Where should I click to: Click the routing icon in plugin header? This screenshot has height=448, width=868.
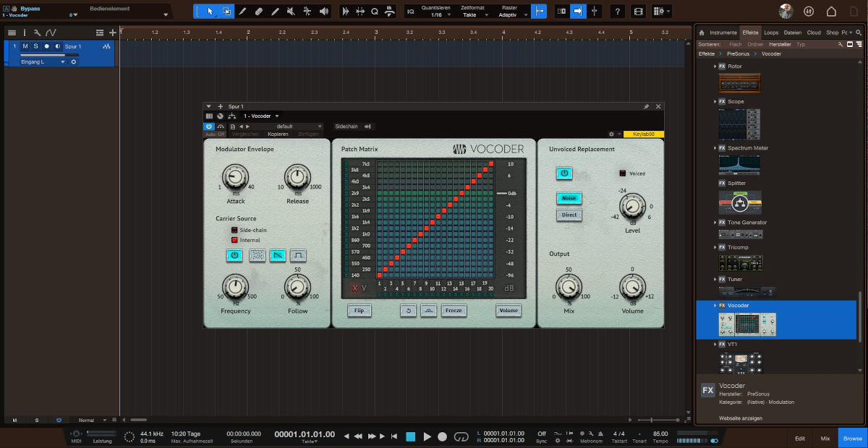(x=231, y=116)
